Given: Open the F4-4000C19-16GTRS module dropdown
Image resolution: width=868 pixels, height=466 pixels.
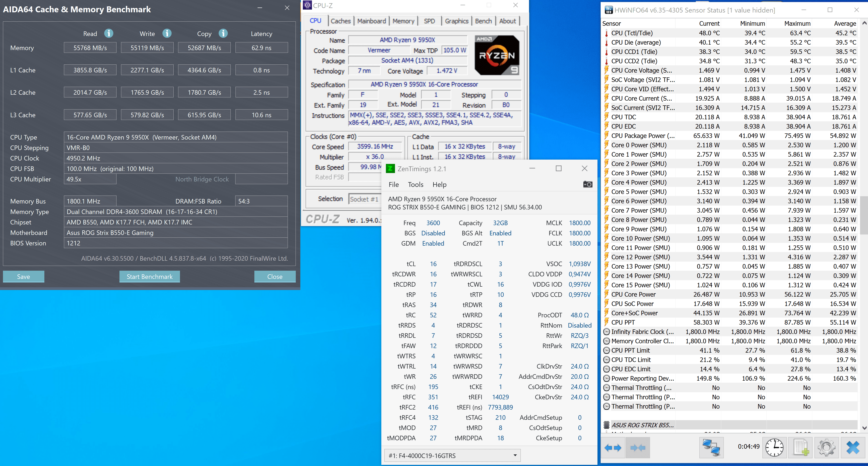Looking at the screenshot, I should (452, 456).
